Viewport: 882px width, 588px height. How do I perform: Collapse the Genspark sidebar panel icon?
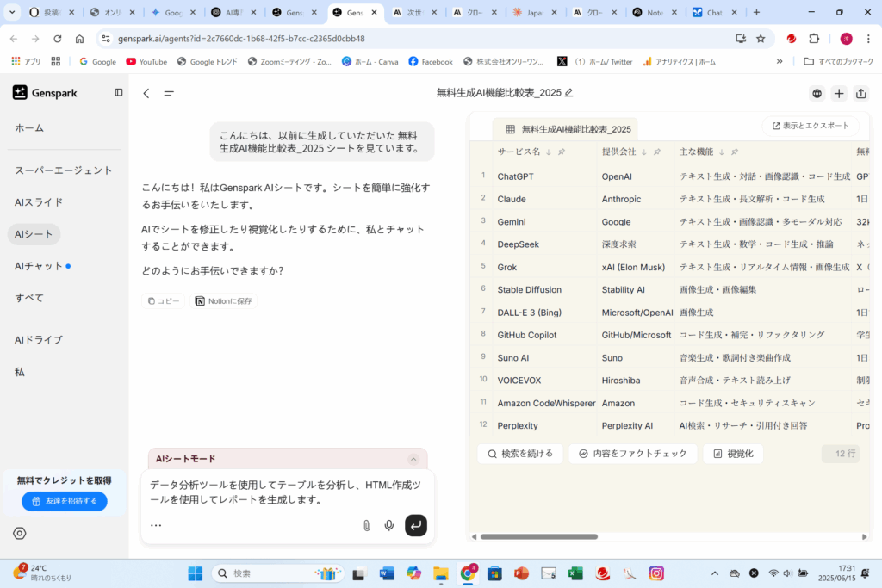click(119, 93)
